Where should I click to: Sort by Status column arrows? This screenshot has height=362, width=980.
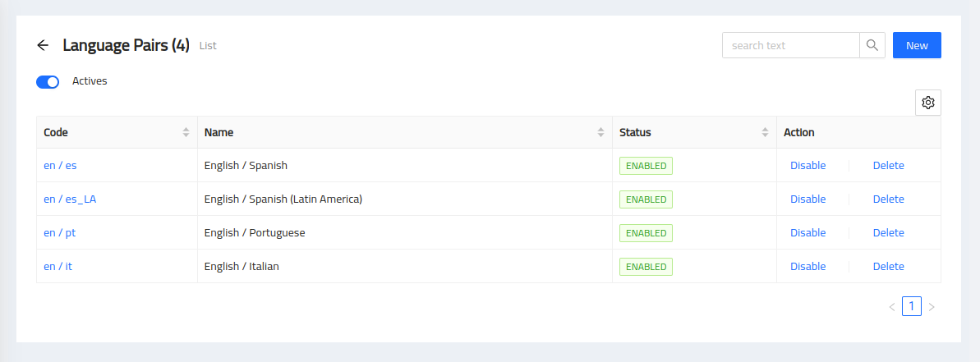coord(765,132)
